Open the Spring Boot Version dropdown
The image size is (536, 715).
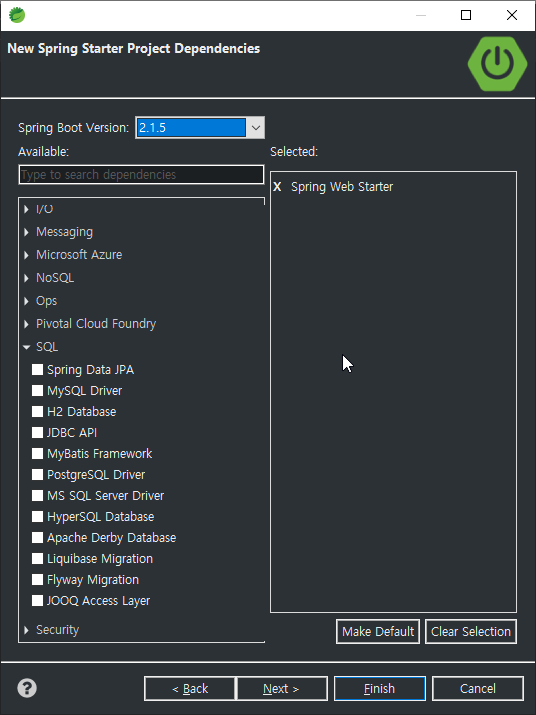tap(255, 128)
